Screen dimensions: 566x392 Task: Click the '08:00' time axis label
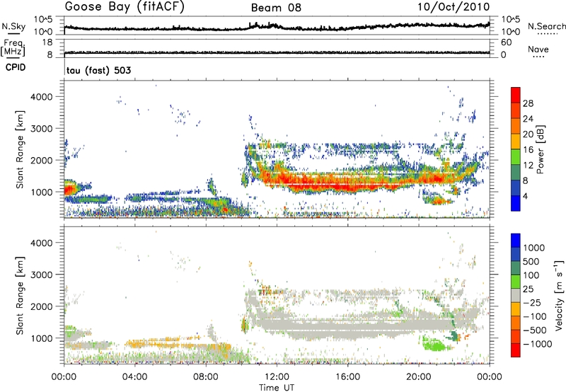pyautogui.click(x=206, y=377)
